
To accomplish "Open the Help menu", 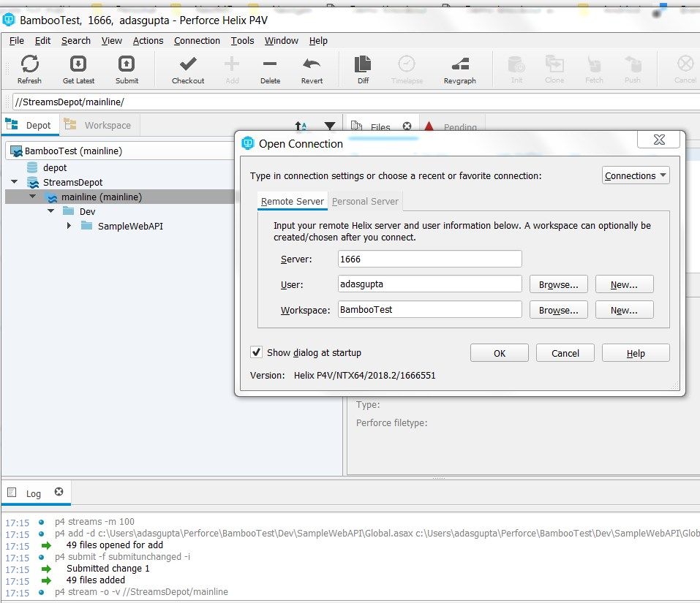I will [318, 41].
